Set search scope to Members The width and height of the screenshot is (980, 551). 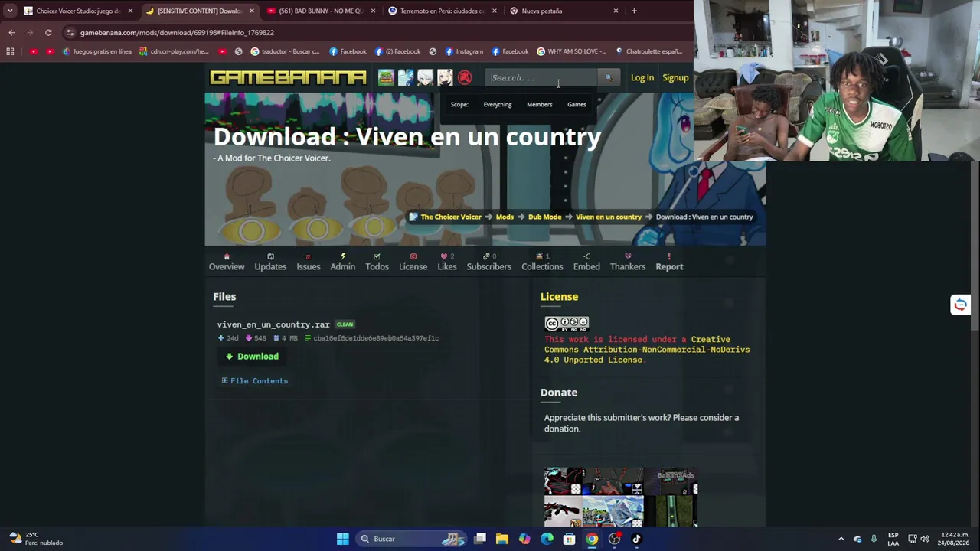[539, 104]
